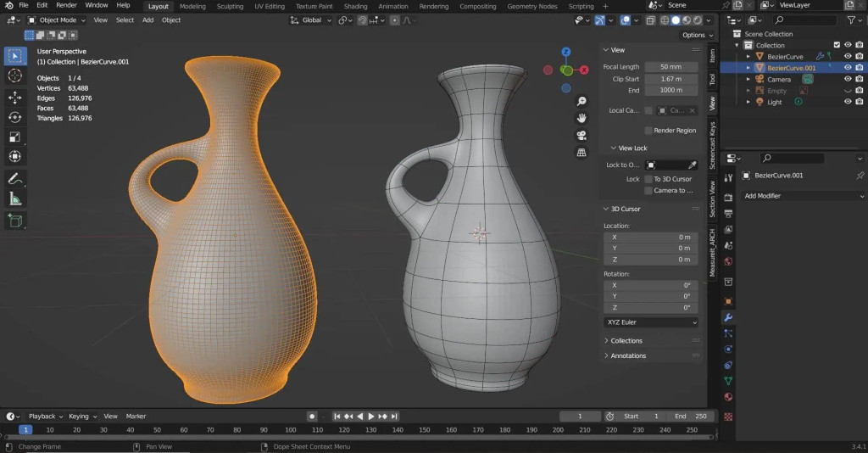
Task: Enable Lock To 3D Cursor checkbox
Action: tap(648, 179)
